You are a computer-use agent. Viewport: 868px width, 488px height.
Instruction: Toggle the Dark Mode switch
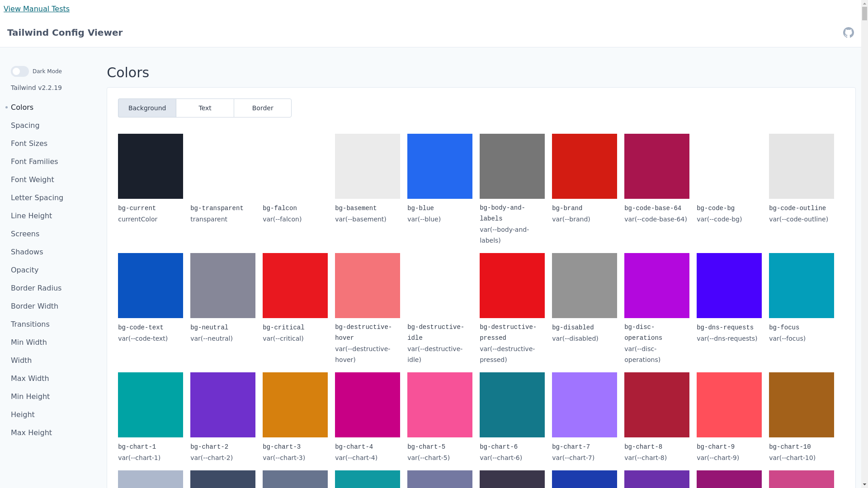(20, 71)
